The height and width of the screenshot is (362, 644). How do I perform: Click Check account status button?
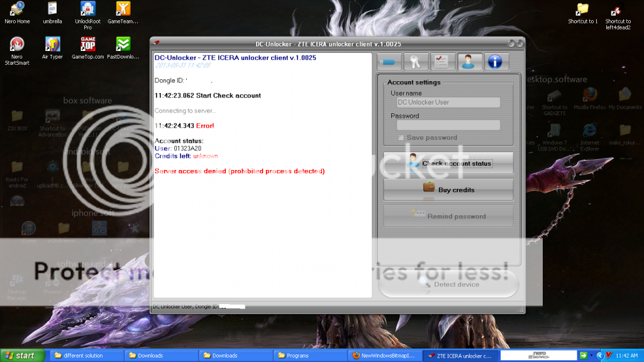448,163
